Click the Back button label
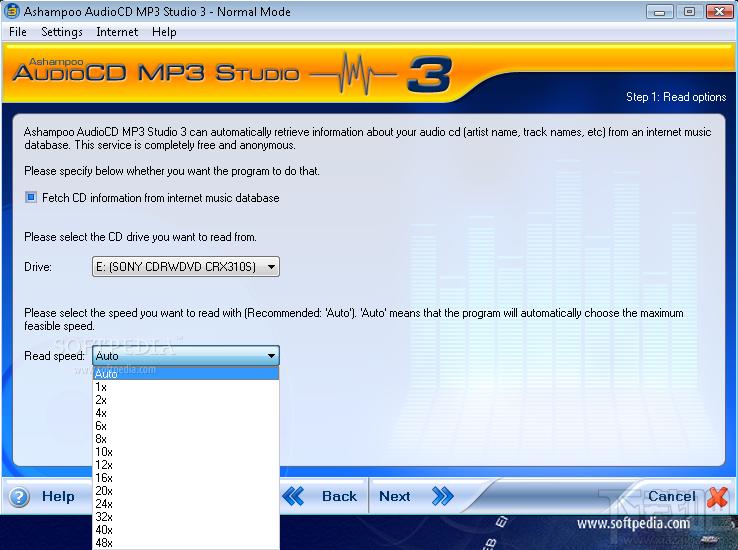 [x=339, y=496]
